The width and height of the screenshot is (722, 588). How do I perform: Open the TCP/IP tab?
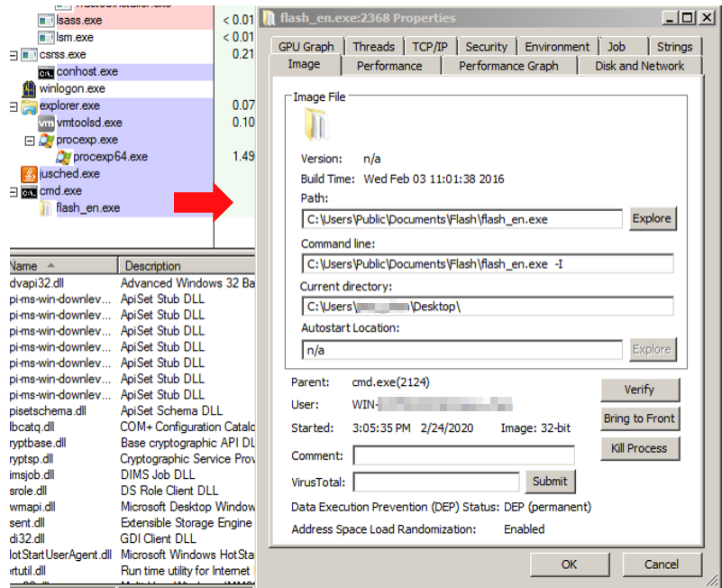(x=432, y=46)
